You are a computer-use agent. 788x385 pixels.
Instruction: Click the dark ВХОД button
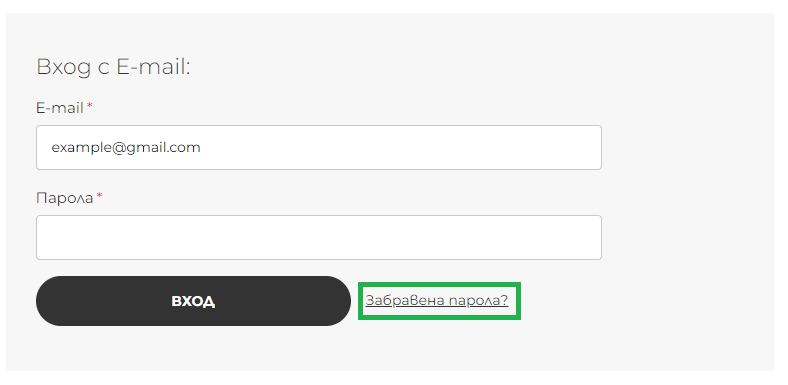point(193,301)
